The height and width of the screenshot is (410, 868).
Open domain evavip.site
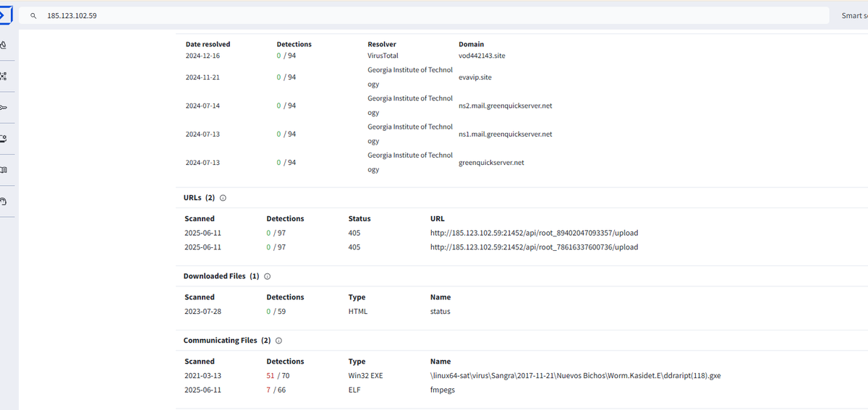pos(475,77)
